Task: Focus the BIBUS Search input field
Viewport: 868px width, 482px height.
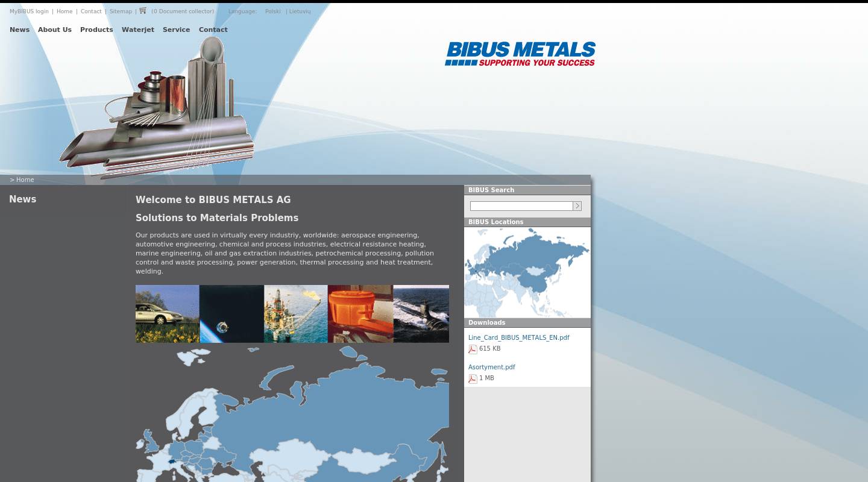Action: [521, 206]
